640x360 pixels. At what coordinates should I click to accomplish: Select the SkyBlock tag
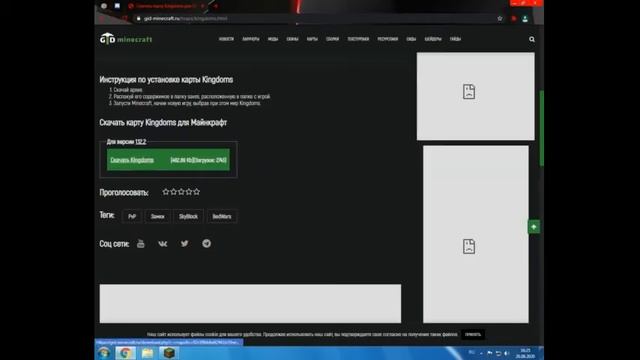pyautogui.click(x=188, y=216)
